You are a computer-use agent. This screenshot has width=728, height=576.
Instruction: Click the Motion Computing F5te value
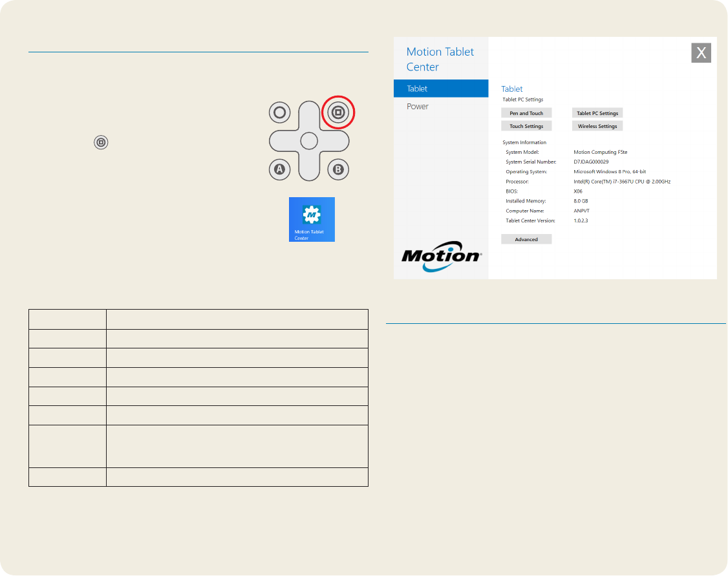[x=601, y=152]
